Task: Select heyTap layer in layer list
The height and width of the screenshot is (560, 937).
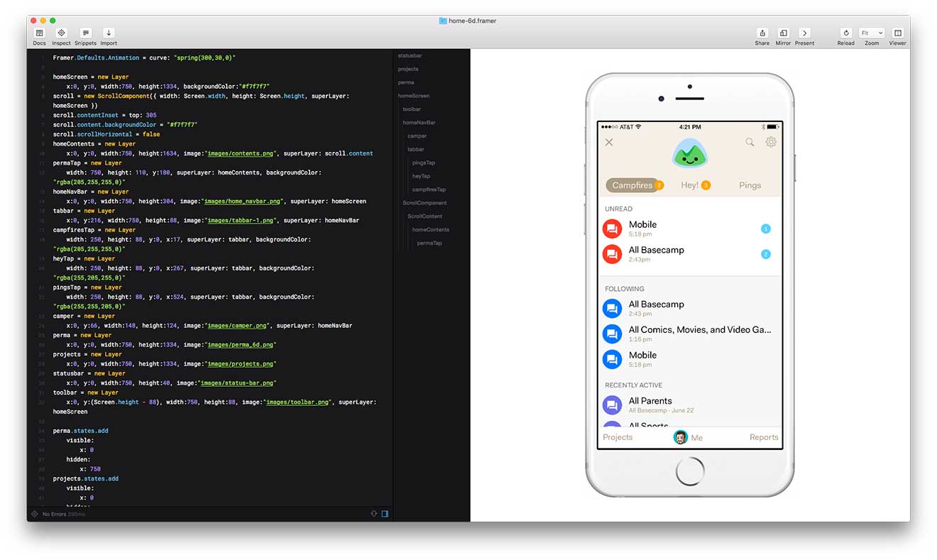Action: (421, 176)
